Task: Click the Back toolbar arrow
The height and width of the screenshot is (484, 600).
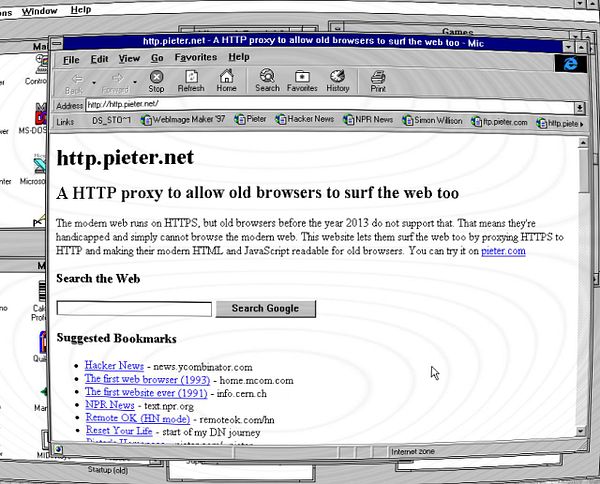Action: click(x=75, y=83)
